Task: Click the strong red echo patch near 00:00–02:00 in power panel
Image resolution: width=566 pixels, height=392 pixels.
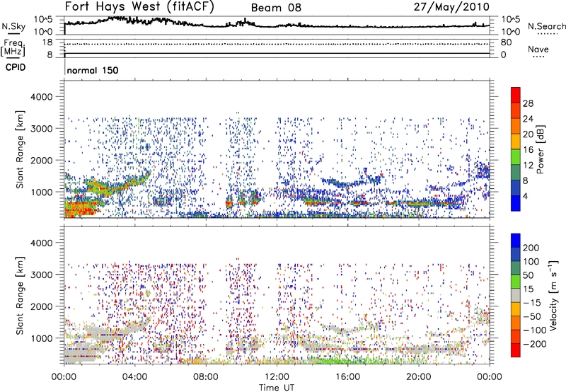Action: tap(80, 209)
